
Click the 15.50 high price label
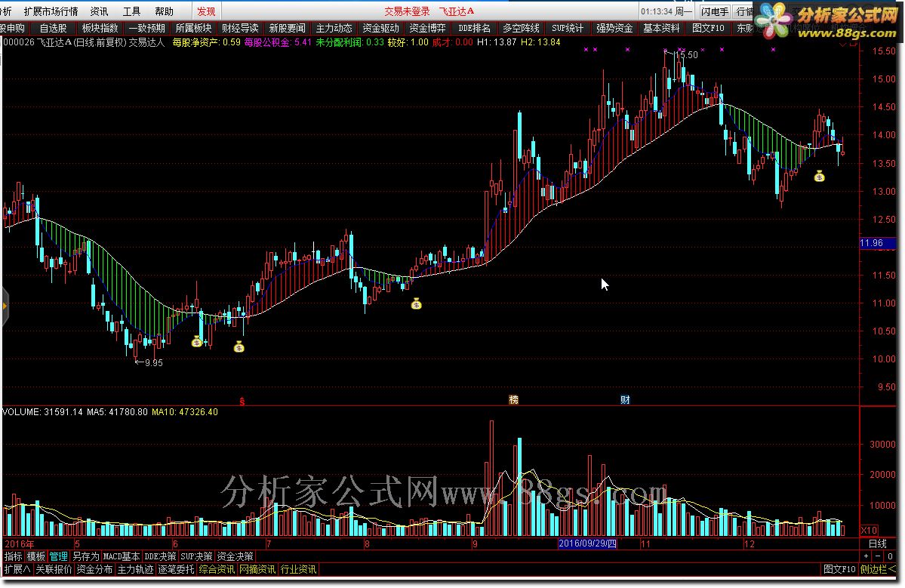point(686,55)
